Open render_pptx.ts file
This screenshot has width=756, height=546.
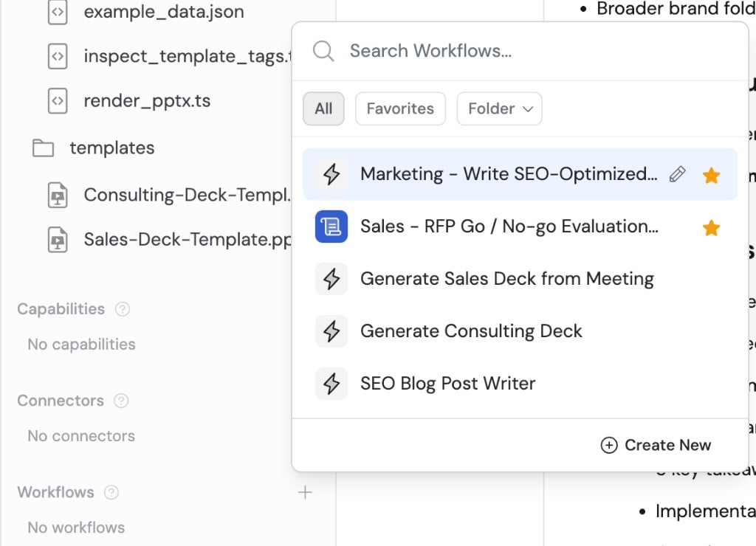(147, 101)
